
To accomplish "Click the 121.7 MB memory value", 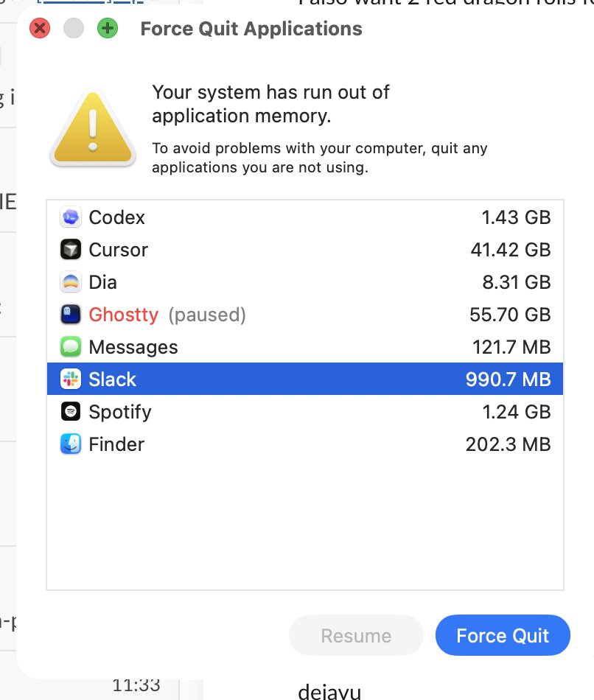I will click(x=511, y=347).
